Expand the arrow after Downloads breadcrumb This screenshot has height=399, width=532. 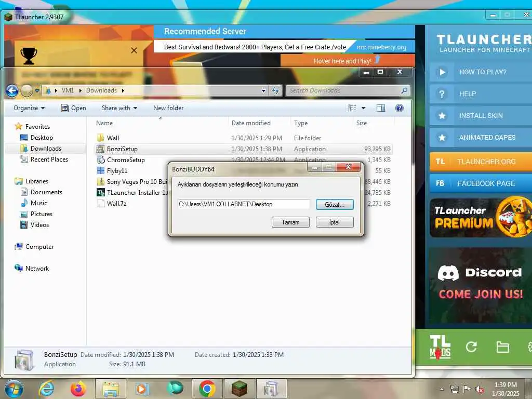pyautogui.click(x=123, y=90)
